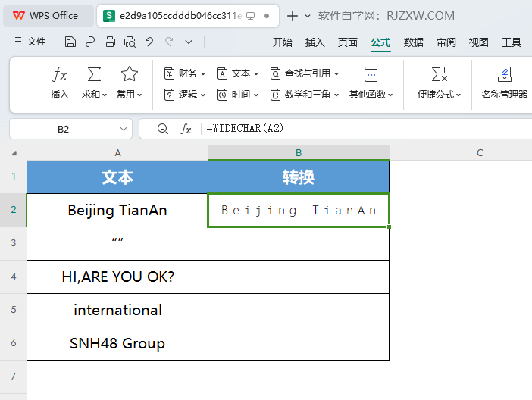Click the zoom magnifier icon in formula bar
Screen dimensions: 532x400
tap(162, 129)
